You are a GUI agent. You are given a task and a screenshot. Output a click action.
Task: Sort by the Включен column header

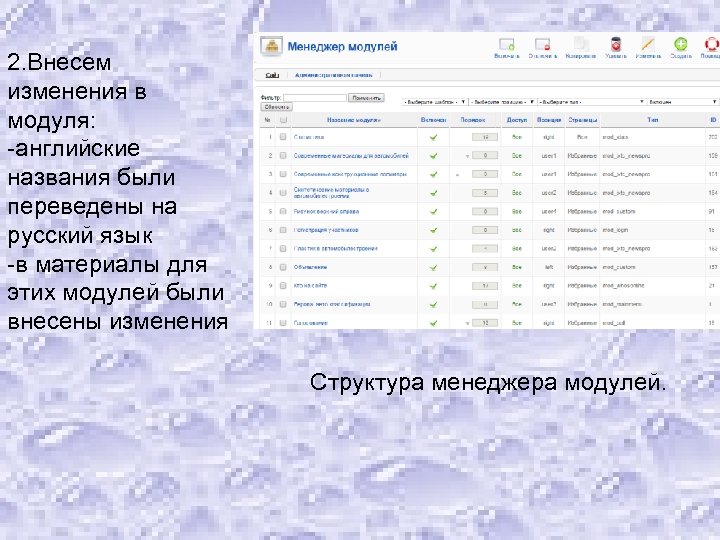433,120
